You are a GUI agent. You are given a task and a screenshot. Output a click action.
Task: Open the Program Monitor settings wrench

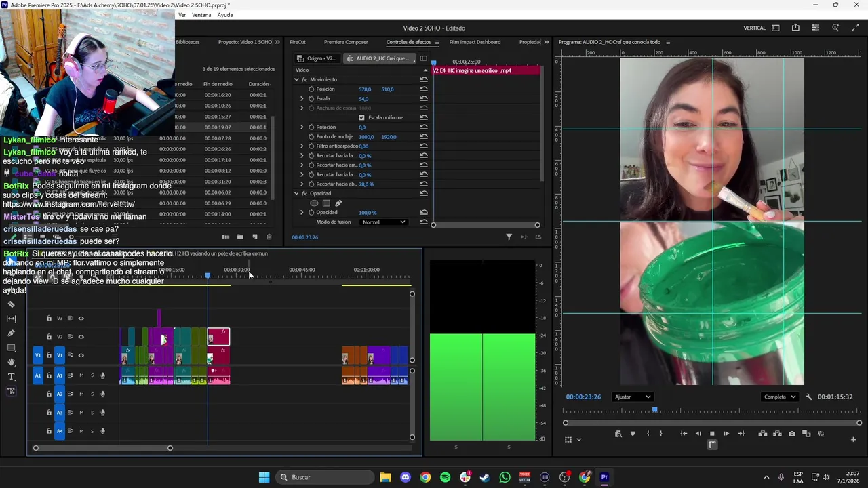(808, 397)
